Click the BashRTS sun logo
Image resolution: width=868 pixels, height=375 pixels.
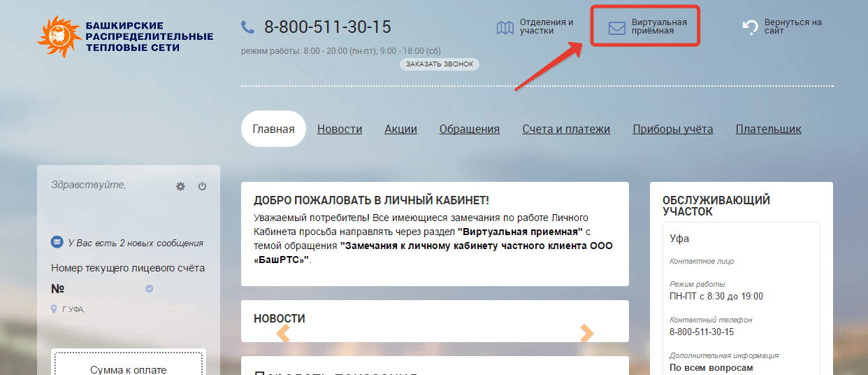pyautogui.click(x=59, y=36)
